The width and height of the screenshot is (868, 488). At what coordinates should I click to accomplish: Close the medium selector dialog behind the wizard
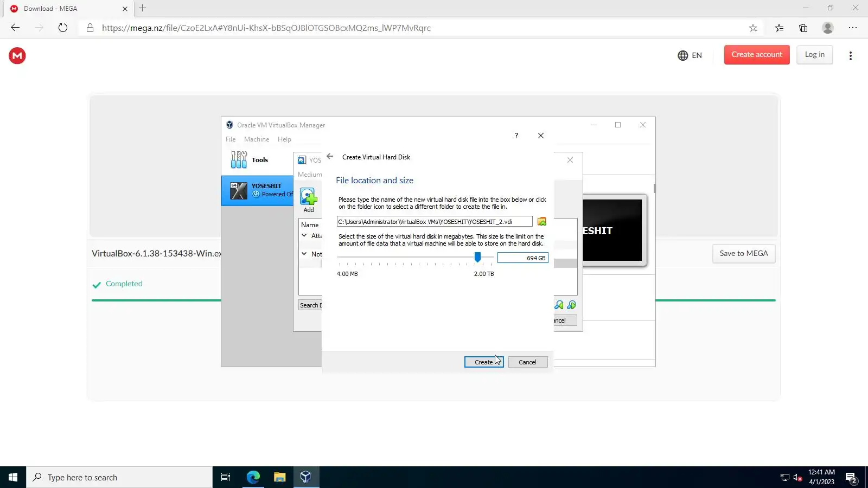(570, 160)
